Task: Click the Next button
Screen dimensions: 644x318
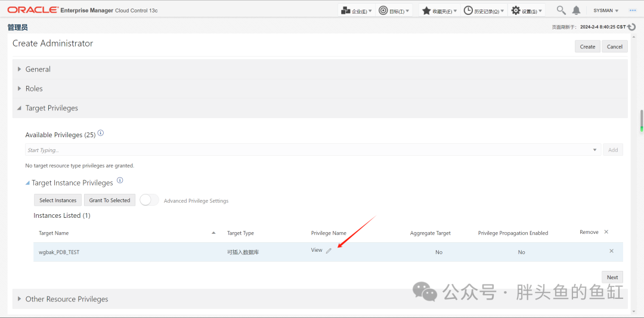Action: [x=612, y=277]
